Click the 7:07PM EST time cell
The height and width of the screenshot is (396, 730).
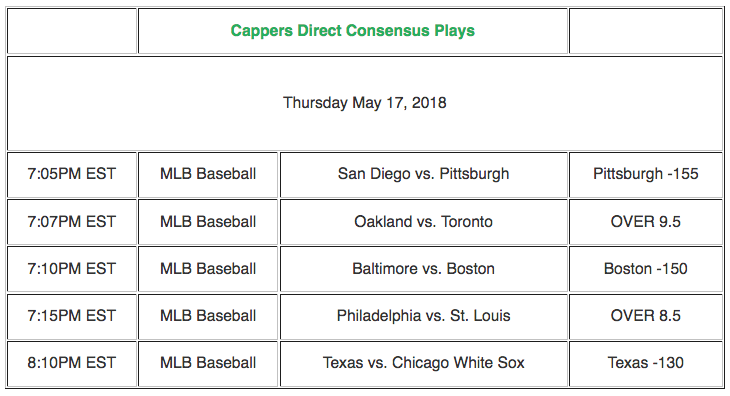[71, 221]
